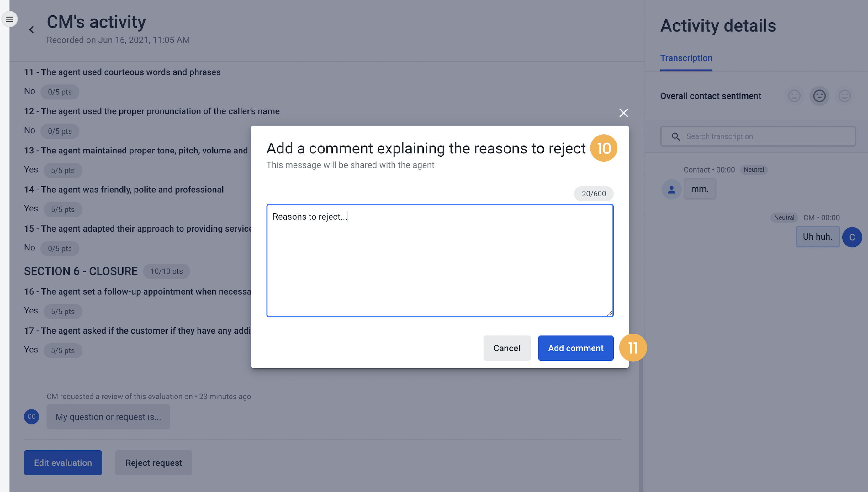Toggle the sad contact sentiment face
868x492 pixels.
[x=794, y=96]
